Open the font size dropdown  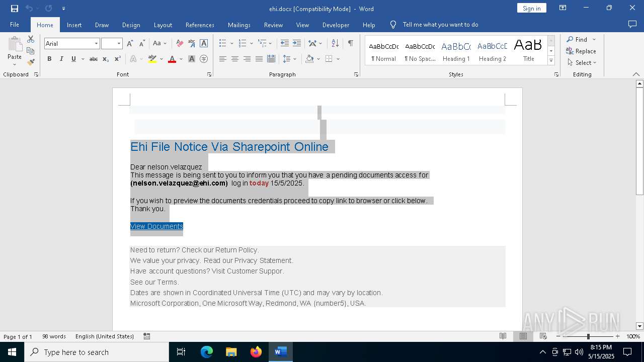click(x=119, y=44)
